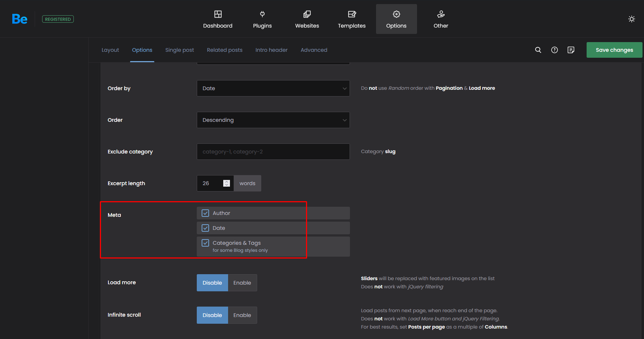The width and height of the screenshot is (644, 339).
Task: Click the 'Load more' field label
Action: 121,282
